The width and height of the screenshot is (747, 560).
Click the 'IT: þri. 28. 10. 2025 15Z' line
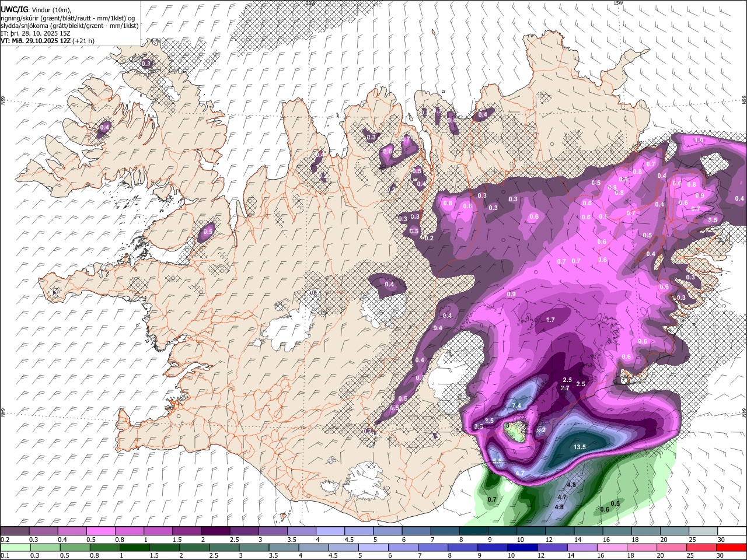click(x=36, y=33)
